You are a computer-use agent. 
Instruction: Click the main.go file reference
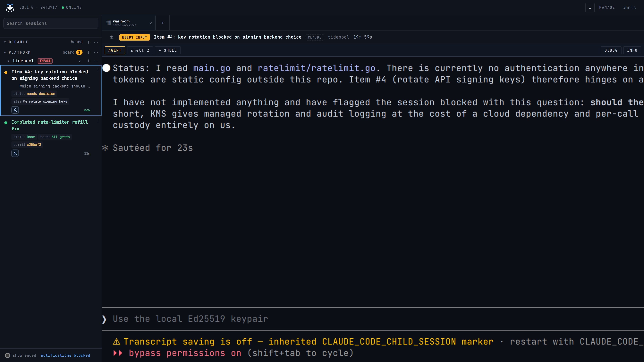pos(211,68)
